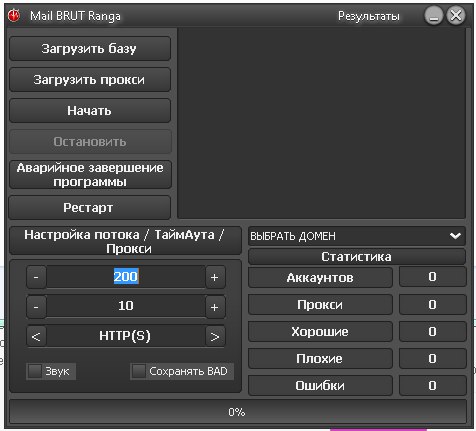Click the 0% progress bar
Screen dimensions: 476x431
point(238,412)
